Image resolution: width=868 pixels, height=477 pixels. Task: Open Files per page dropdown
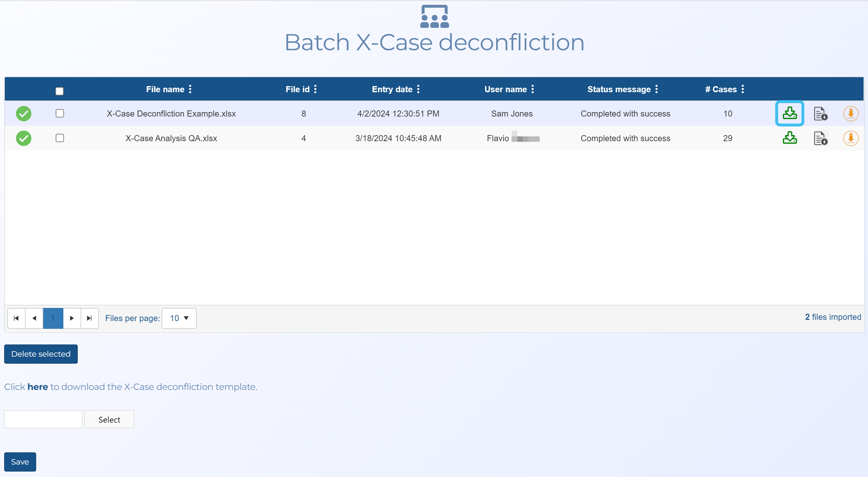pos(179,318)
